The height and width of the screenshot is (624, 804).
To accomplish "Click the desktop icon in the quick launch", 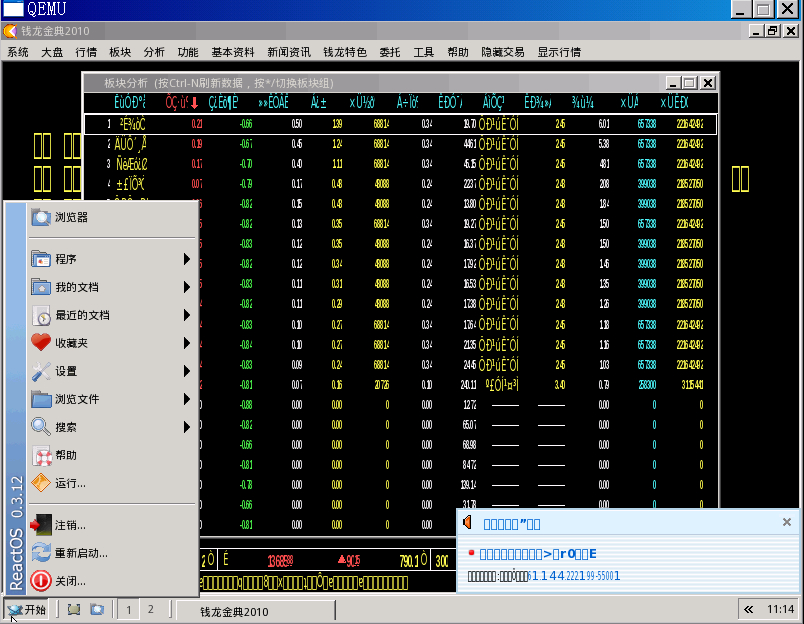I will 74,610.
